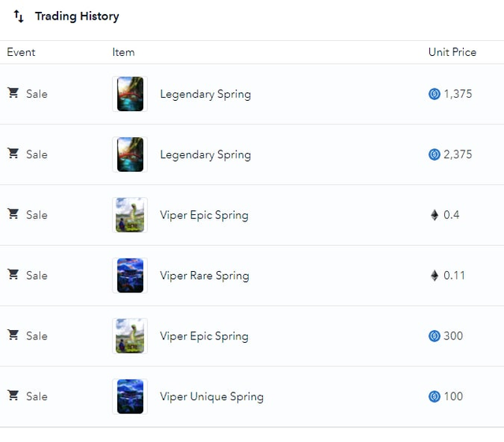Click the cart icon next to the Viper Rare Spring sale
This screenshot has width=504, height=442.
point(13,274)
